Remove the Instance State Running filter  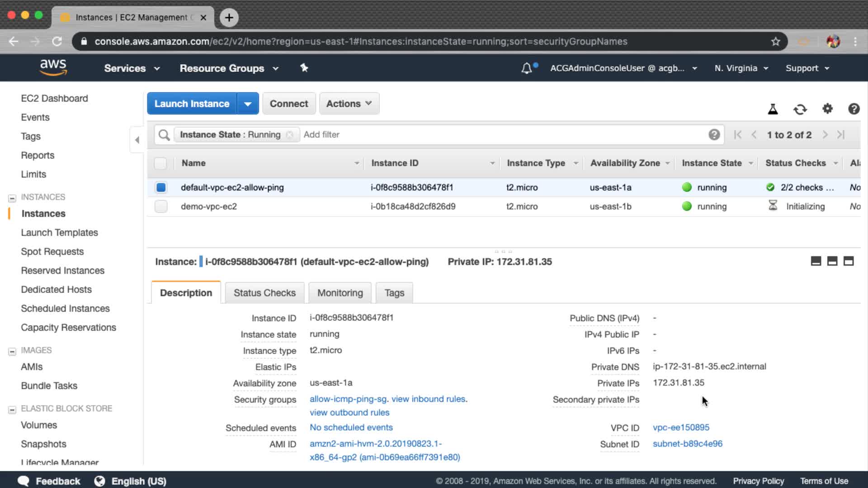click(290, 135)
